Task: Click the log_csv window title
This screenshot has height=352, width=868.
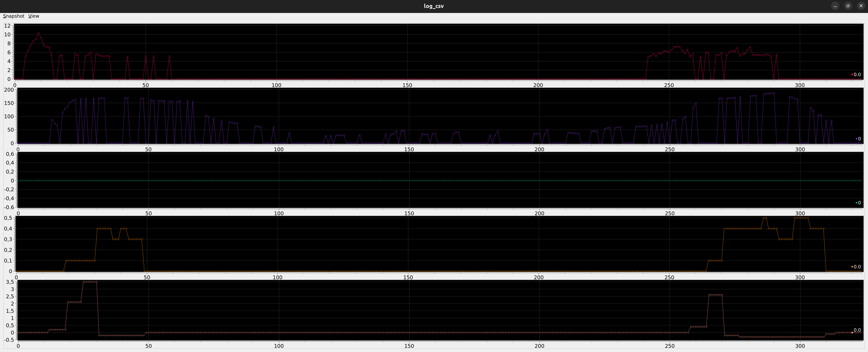Action: coord(434,6)
